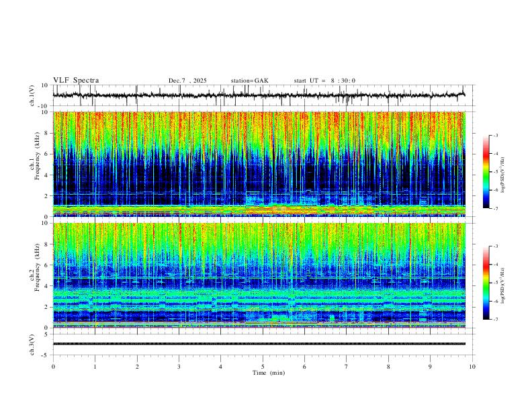Screen dimensions: 532x411
Task: Click the "2" tick on the time axis
Action: click(x=137, y=367)
